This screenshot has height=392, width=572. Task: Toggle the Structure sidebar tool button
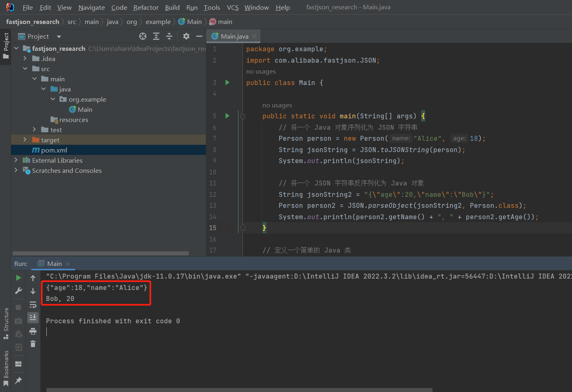6,324
